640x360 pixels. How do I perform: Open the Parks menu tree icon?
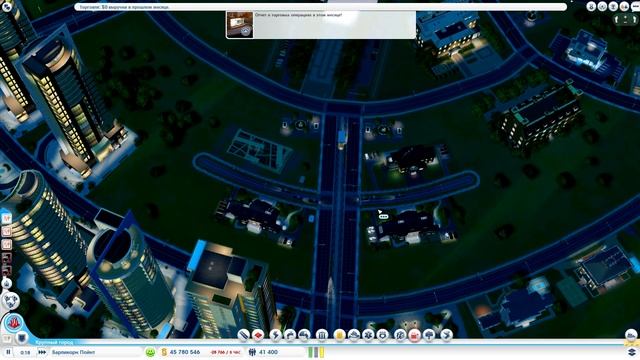click(x=429, y=335)
